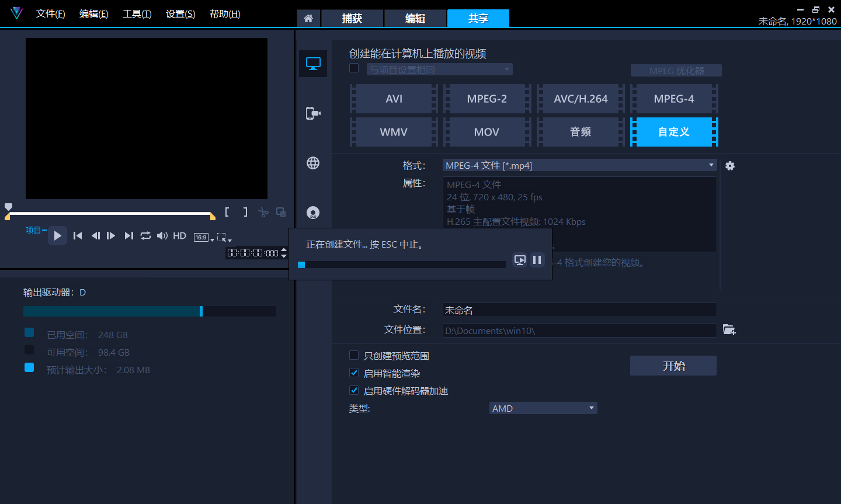Viewport: 841px width, 504px height.
Task: Toggle 启用硬件解码器加速 checkbox
Action: pos(354,390)
